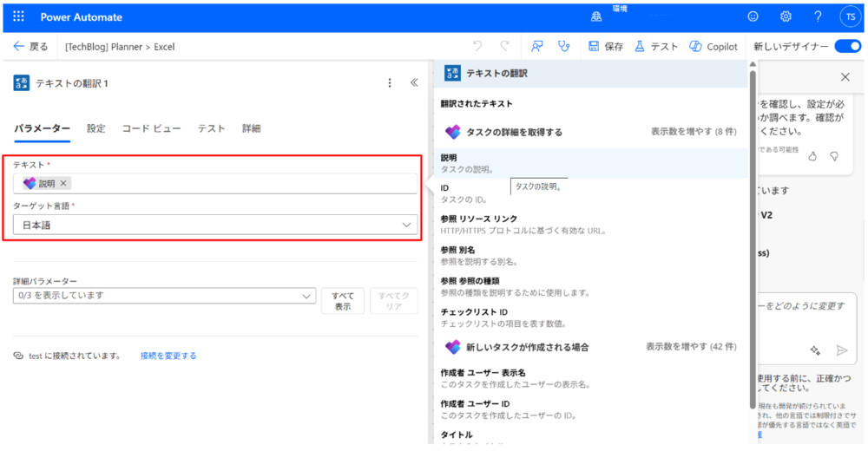Viewport: 868px width, 451px height.
Task: Open the send feedback person icon
Action: pyautogui.click(x=536, y=47)
